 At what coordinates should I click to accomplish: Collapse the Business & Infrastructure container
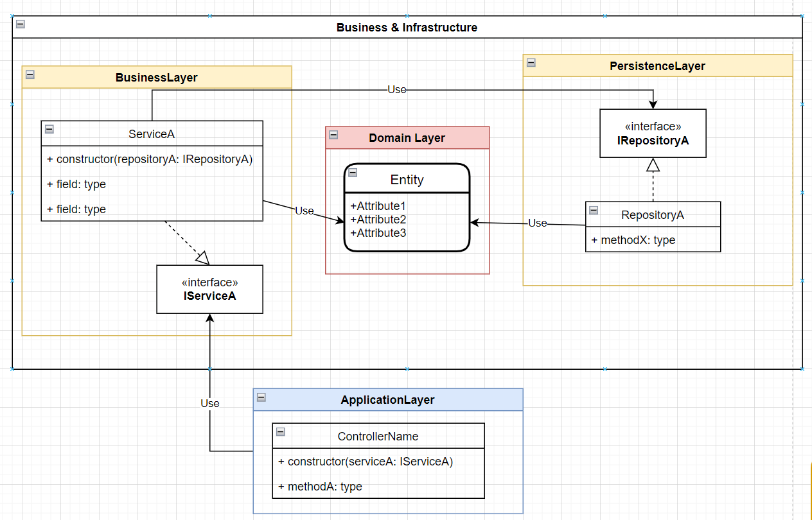(20, 24)
